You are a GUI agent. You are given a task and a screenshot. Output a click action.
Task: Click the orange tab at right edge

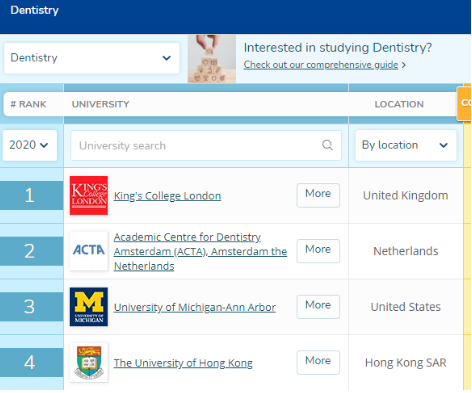(x=464, y=104)
